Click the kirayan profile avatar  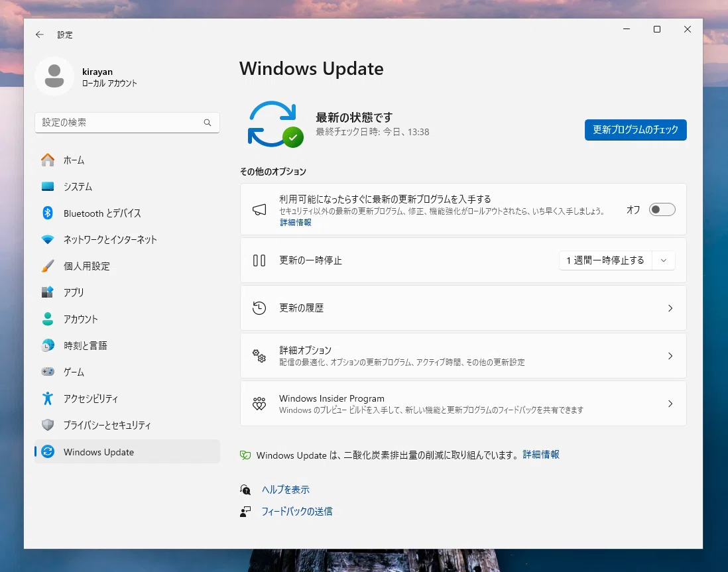click(x=54, y=76)
